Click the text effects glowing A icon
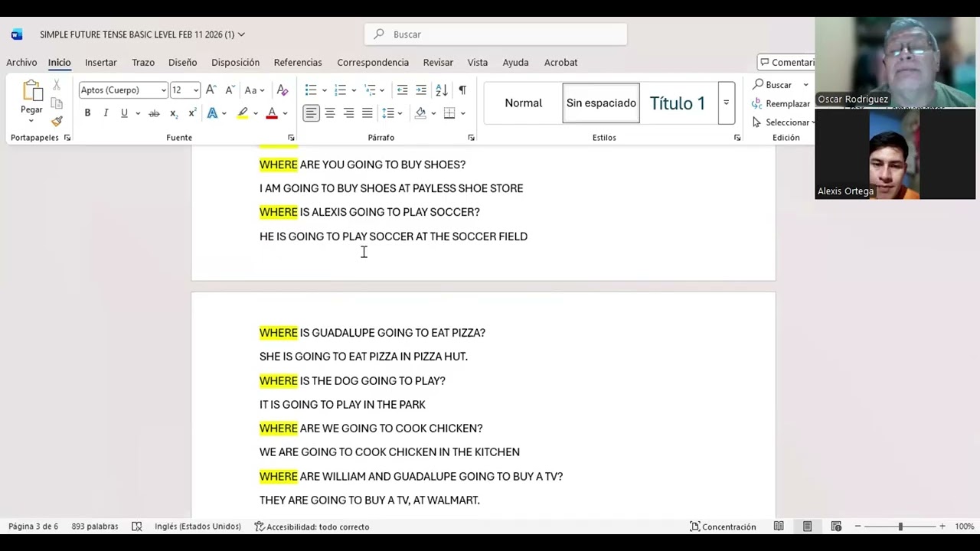 point(212,113)
